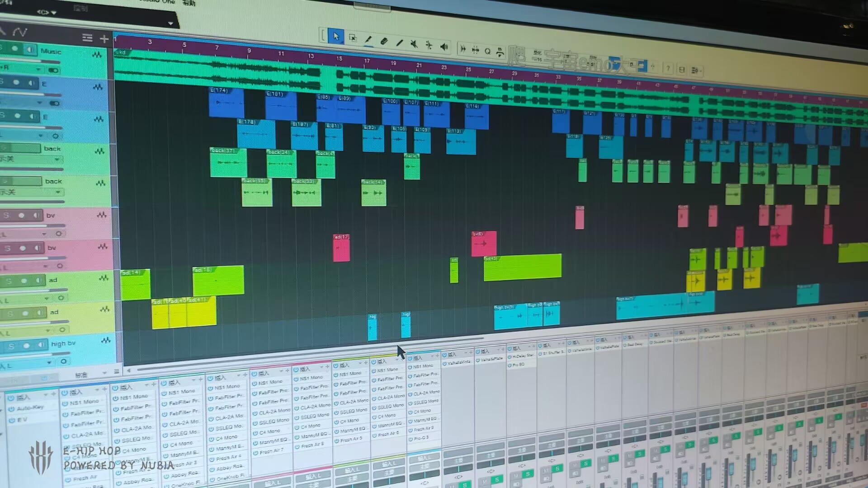Select the Range tool
Screen dimensions: 868x488
pyautogui.click(x=353, y=38)
